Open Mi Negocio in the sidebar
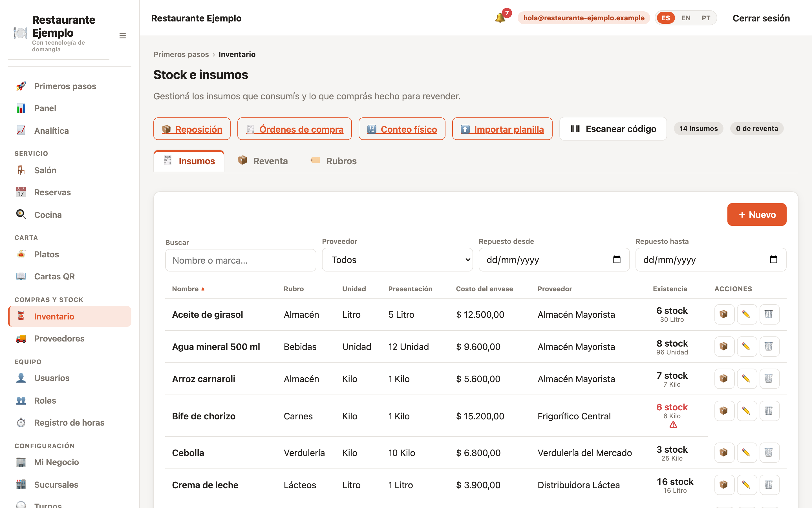The height and width of the screenshot is (508, 812). point(70,462)
